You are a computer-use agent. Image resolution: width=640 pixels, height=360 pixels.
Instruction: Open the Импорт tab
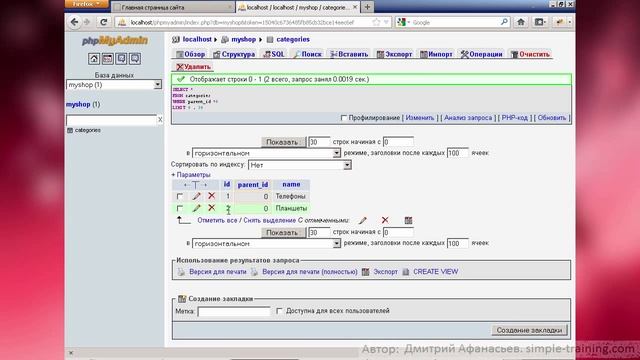pyautogui.click(x=436, y=54)
